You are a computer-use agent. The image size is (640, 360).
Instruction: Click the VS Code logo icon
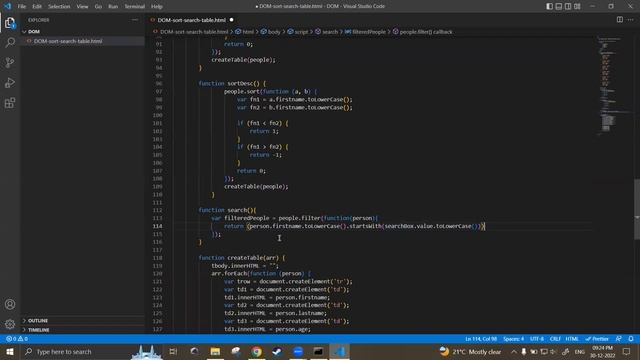pyautogui.click(x=7, y=6)
